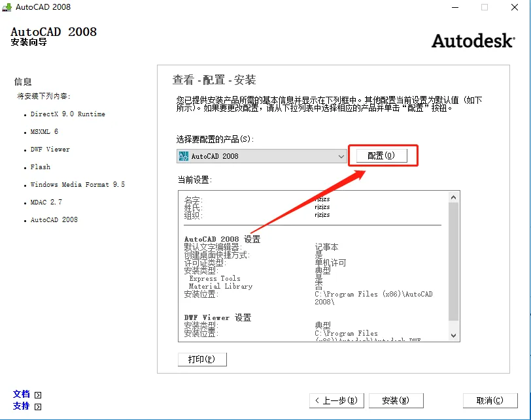531x420 pixels.
Task: Click the 单机许可 license value
Action: 330,263
